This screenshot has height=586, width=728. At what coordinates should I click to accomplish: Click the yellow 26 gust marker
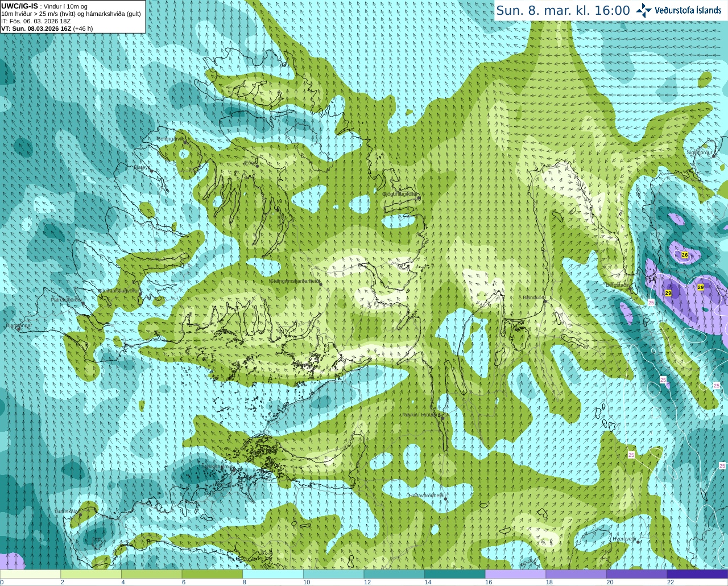point(685,255)
